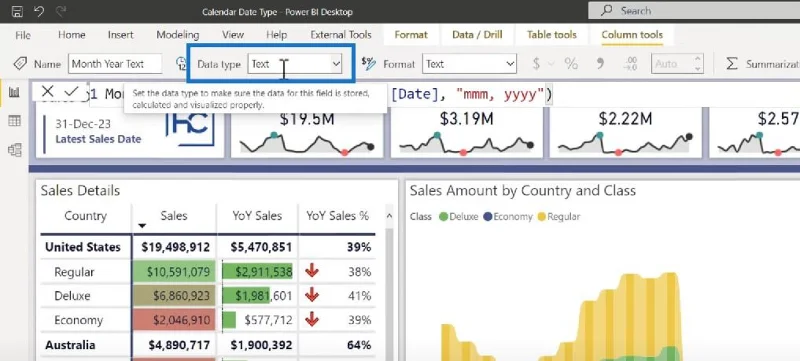Click the $2.22M sparkline card
The image size is (800, 361).
pos(625,134)
